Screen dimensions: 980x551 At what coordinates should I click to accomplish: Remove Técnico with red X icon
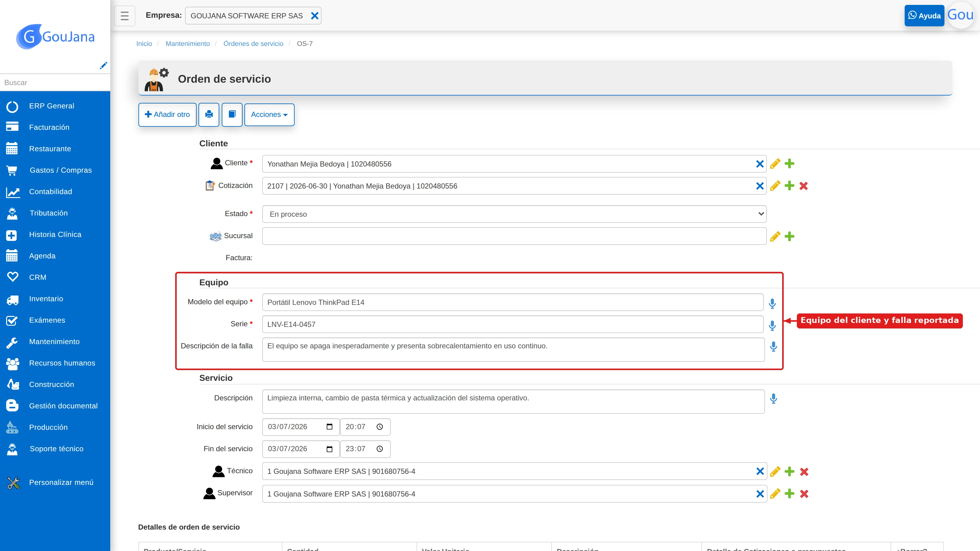pos(804,471)
